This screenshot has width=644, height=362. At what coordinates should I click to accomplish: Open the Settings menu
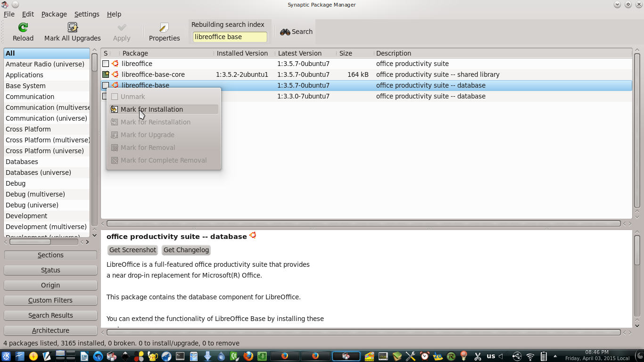(87, 14)
